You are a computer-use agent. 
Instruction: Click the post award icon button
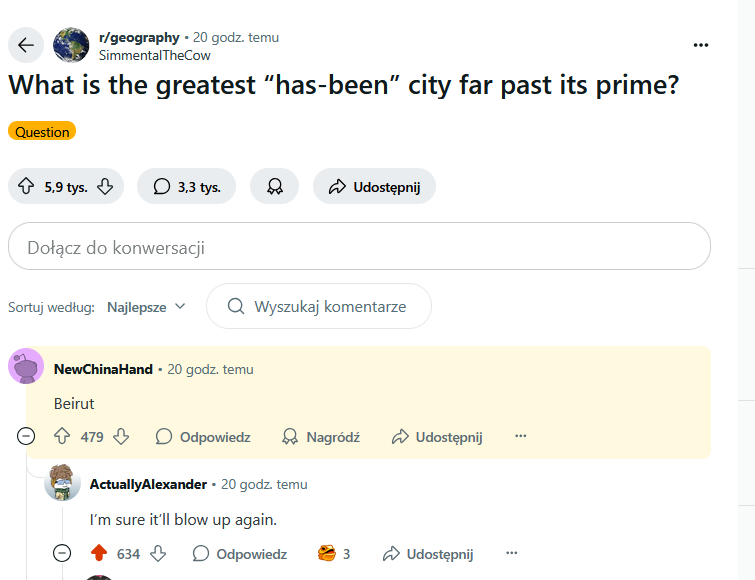pos(274,186)
